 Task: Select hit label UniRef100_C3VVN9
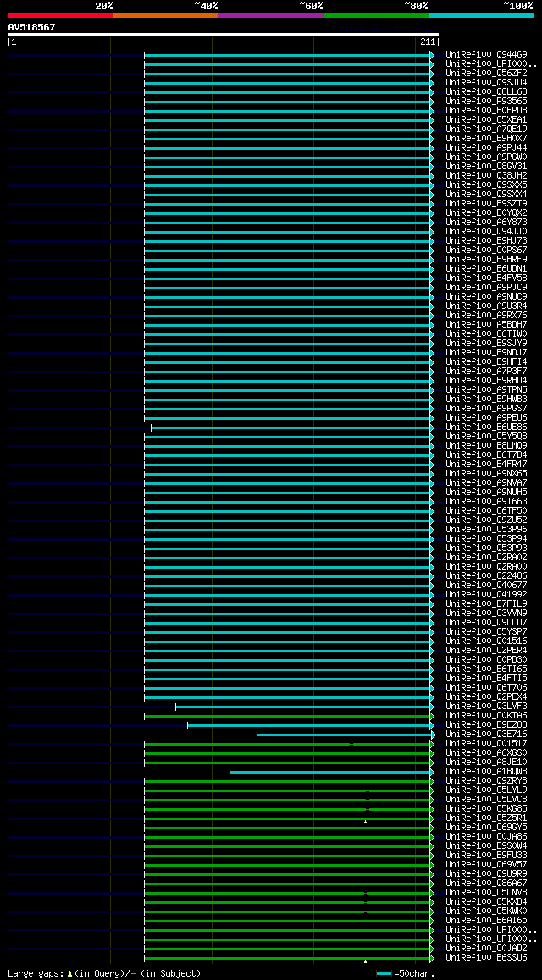pyautogui.click(x=486, y=613)
